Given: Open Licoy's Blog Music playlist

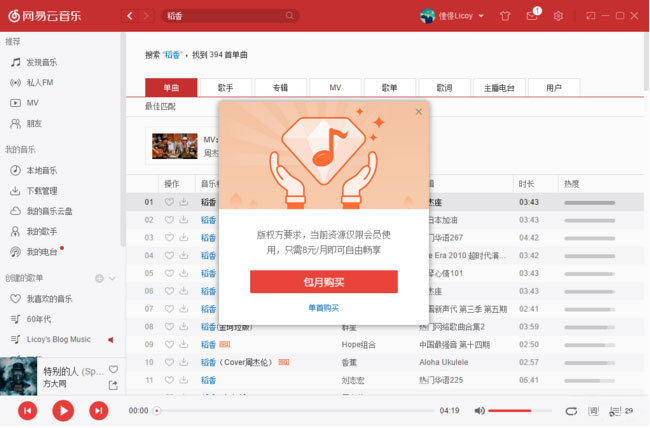Looking at the screenshot, I should [58, 339].
